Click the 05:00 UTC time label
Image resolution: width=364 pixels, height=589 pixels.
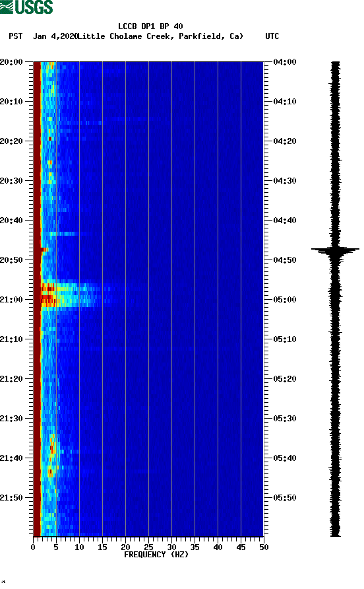(x=285, y=300)
